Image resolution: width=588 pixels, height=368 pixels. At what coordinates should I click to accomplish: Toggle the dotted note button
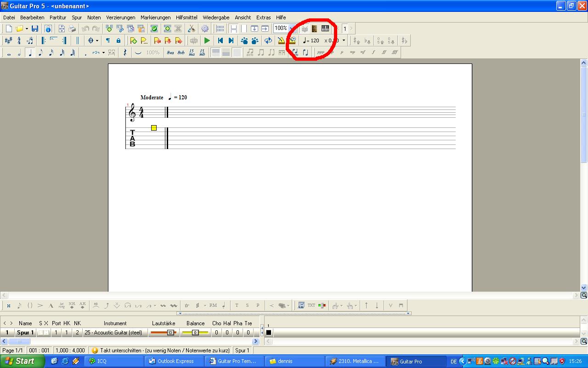85,53
